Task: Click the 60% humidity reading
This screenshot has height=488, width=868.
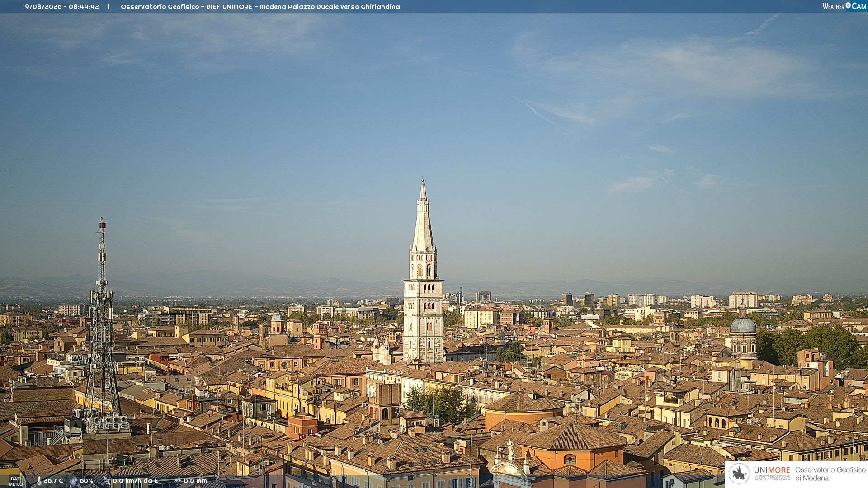Action: (86, 481)
